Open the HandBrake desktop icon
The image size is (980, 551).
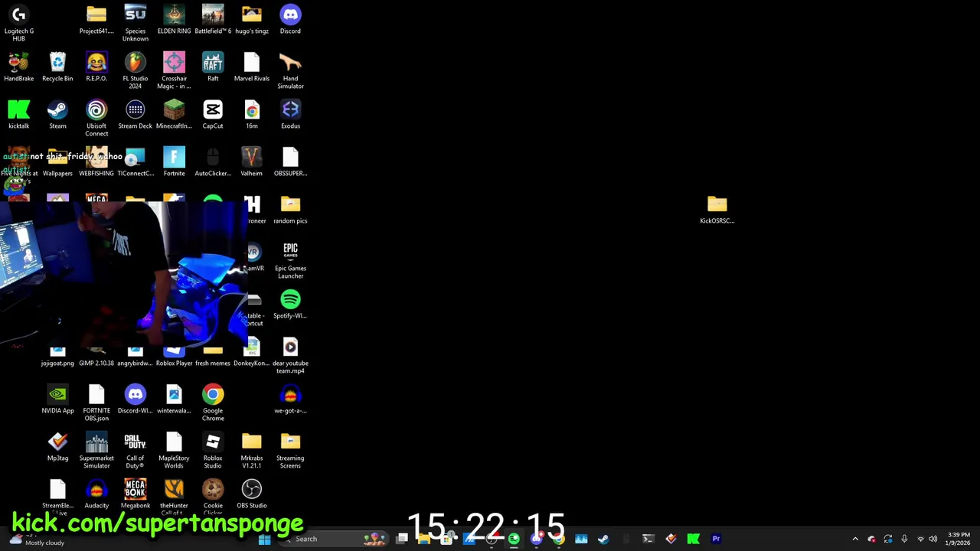coord(19,67)
